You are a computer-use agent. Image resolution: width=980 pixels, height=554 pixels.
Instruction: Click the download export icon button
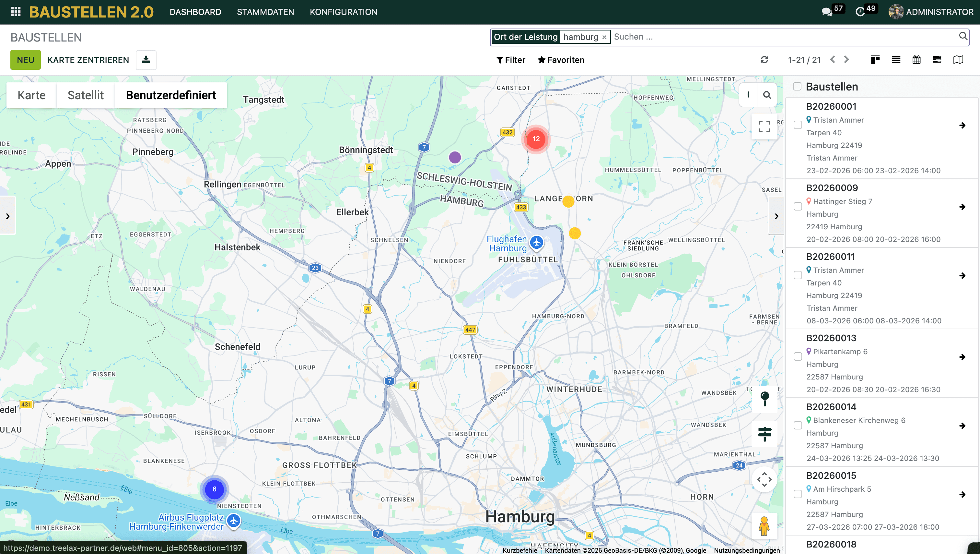coord(146,60)
